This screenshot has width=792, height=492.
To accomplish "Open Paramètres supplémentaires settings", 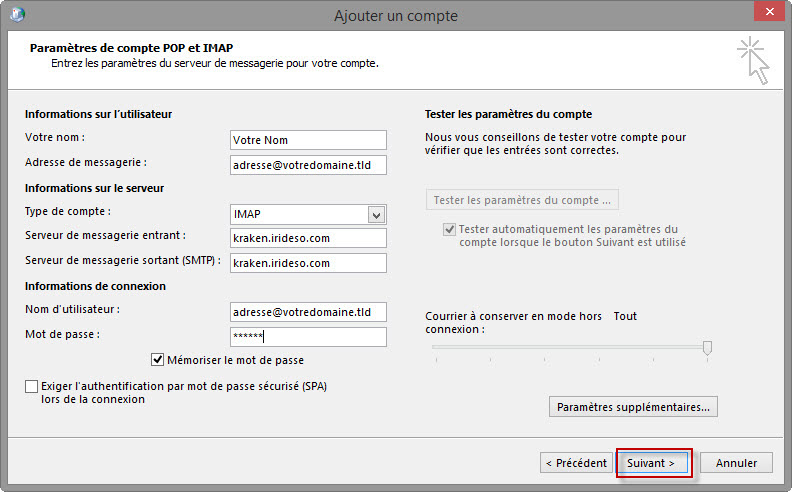I will click(633, 407).
